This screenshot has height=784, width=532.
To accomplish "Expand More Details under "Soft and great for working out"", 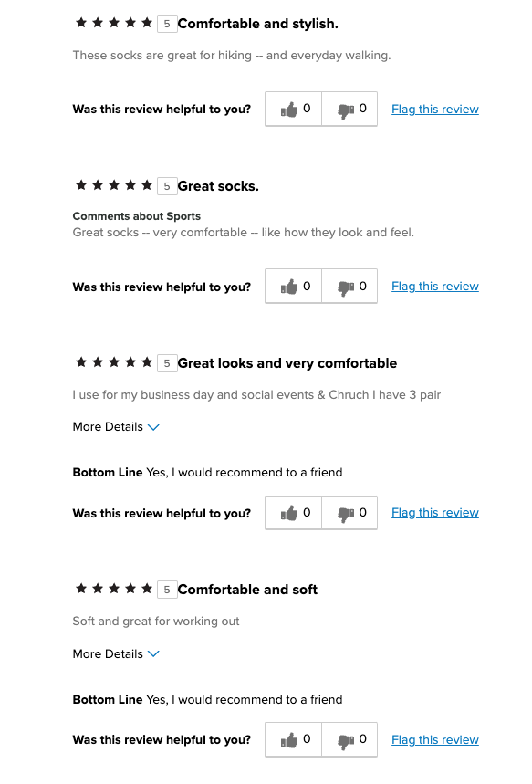I will [116, 654].
